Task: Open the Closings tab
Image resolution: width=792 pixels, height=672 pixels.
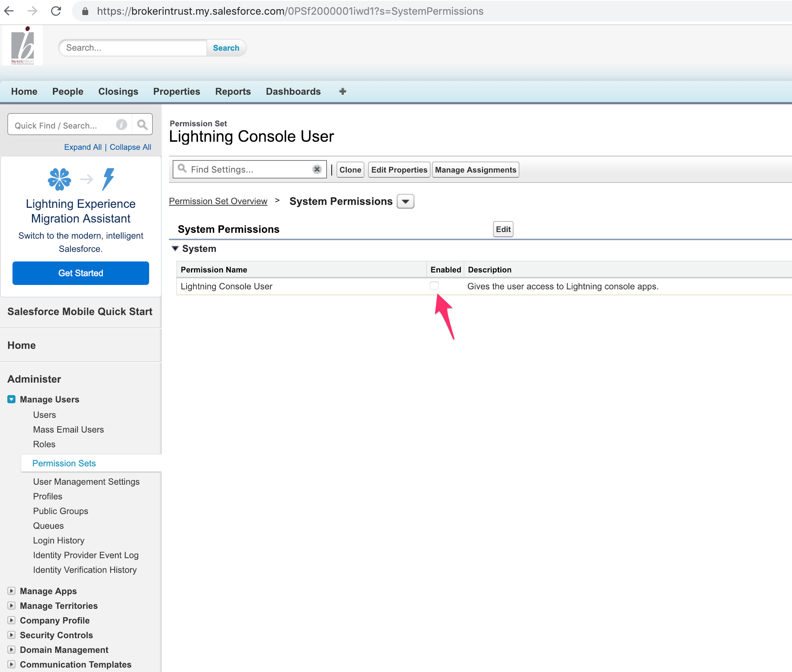Action: (x=118, y=91)
